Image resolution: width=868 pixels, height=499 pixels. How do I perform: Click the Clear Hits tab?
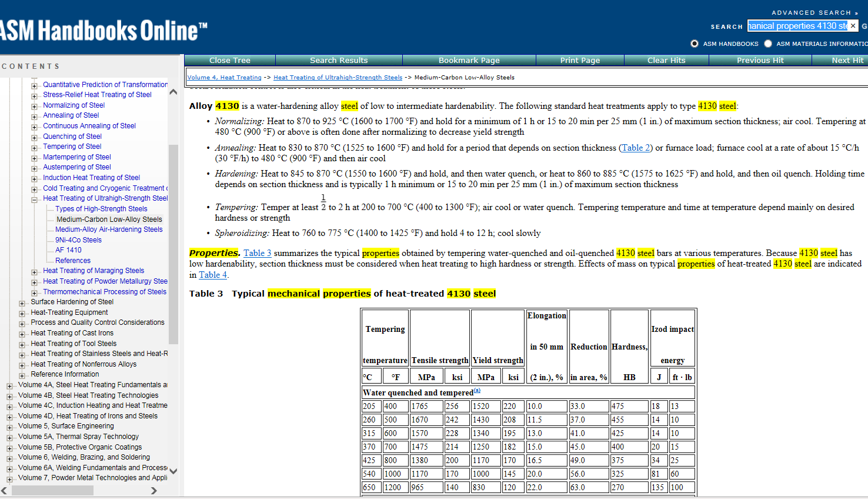coord(666,60)
